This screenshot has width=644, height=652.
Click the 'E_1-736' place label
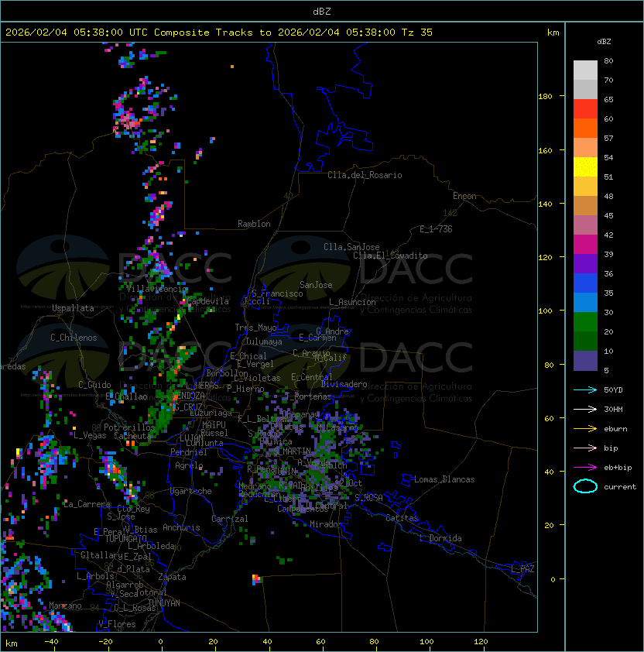pos(436,228)
